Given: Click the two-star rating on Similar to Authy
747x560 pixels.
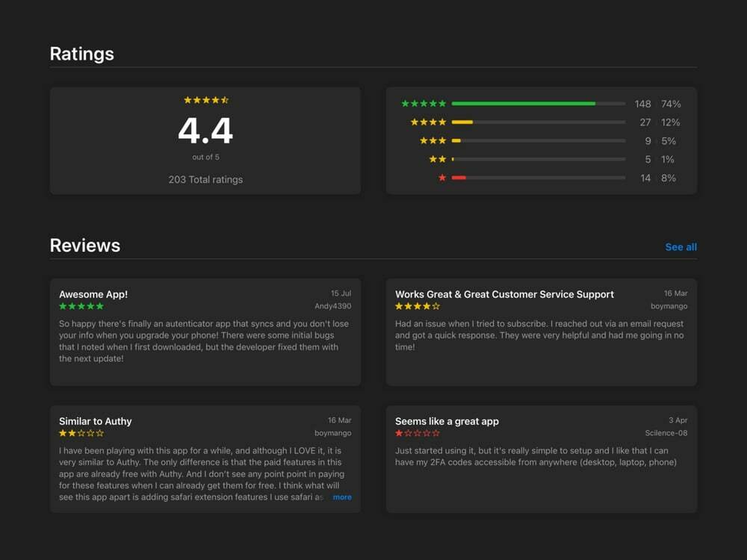Looking at the screenshot, I should 81,433.
